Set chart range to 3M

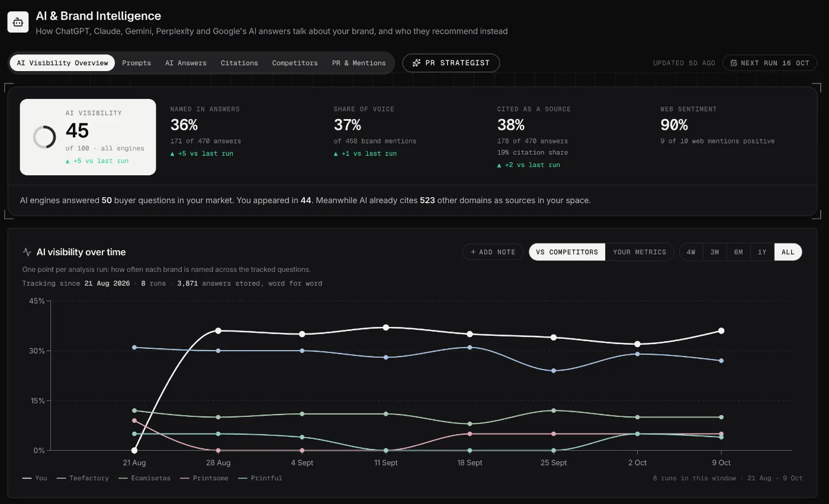coord(715,252)
